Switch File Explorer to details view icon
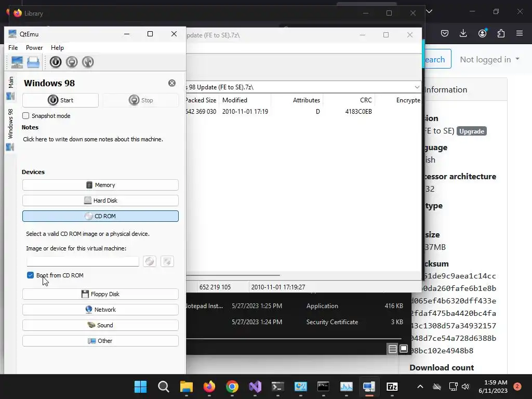532x399 pixels. coord(393,349)
